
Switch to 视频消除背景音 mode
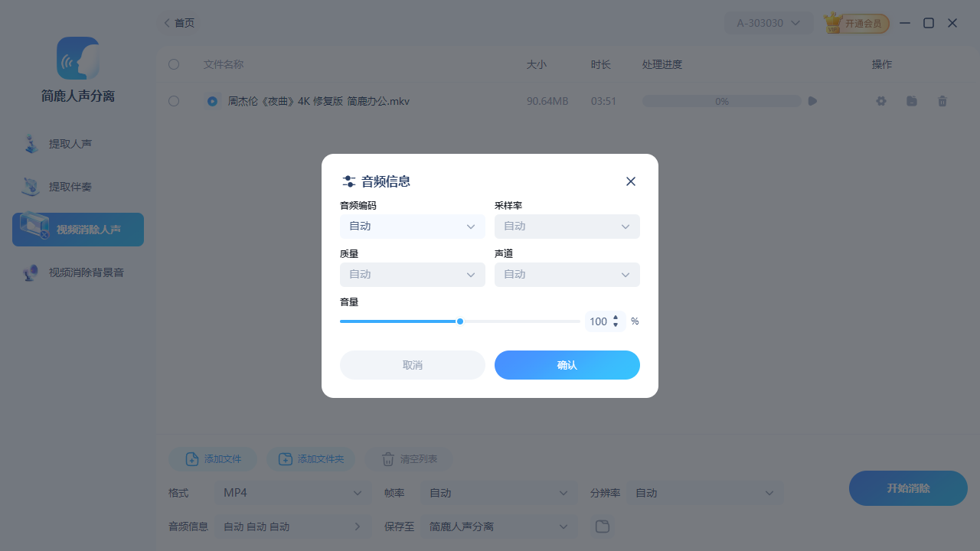coord(78,272)
